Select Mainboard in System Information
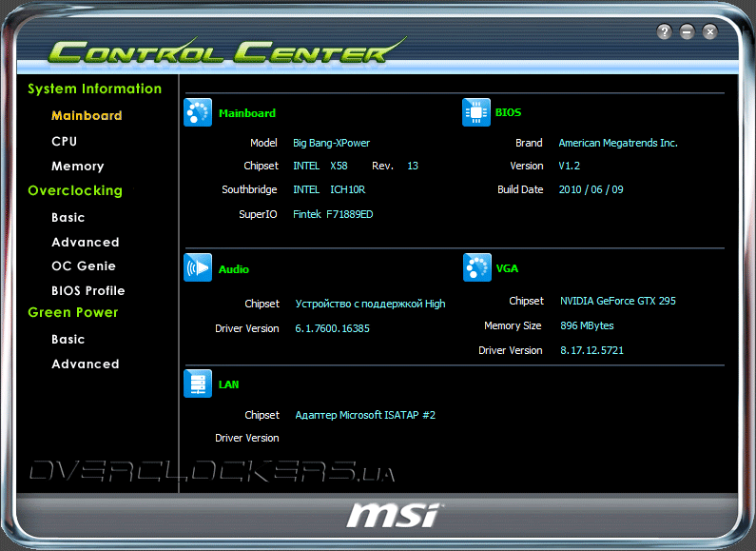This screenshot has height=551, width=756. [87, 115]
